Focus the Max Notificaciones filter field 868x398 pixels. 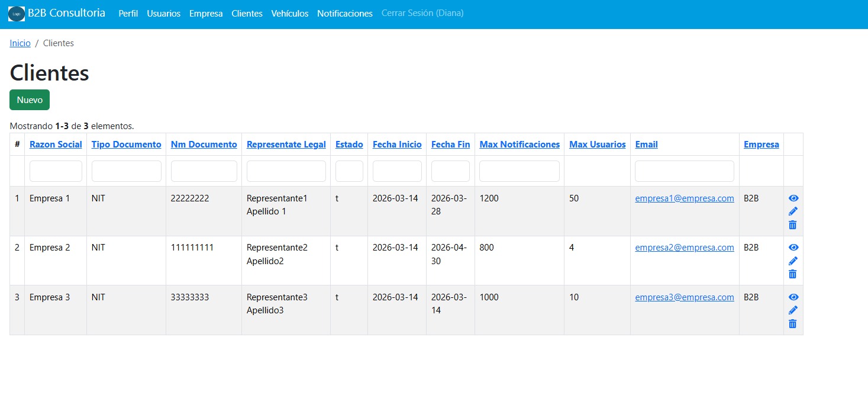pyautogui.click(x=519, y=171)
